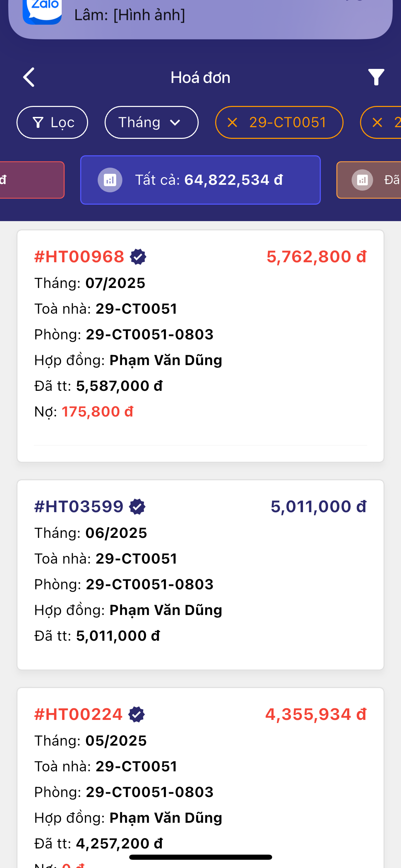The width and height of the screenshot is (401, 868).
Task: Tap the 5,762,800 đ invoice amount
Action: click(x=316, y=257)
